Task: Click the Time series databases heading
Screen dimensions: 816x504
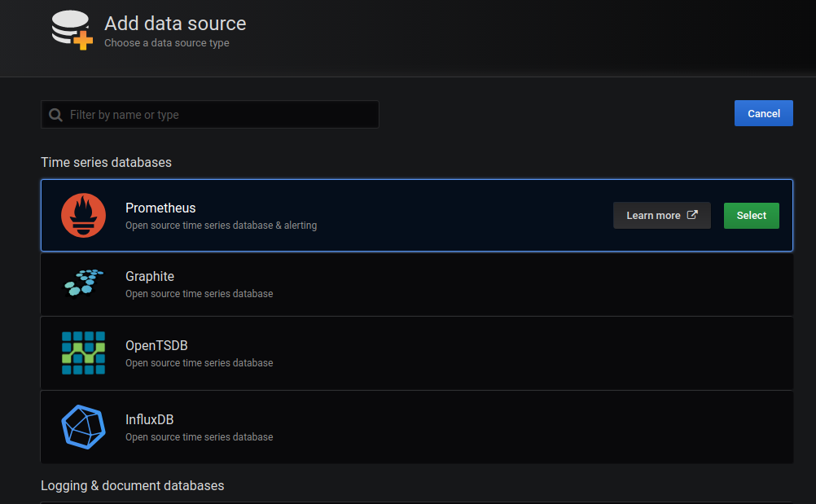Action: [x=106, y=162]
